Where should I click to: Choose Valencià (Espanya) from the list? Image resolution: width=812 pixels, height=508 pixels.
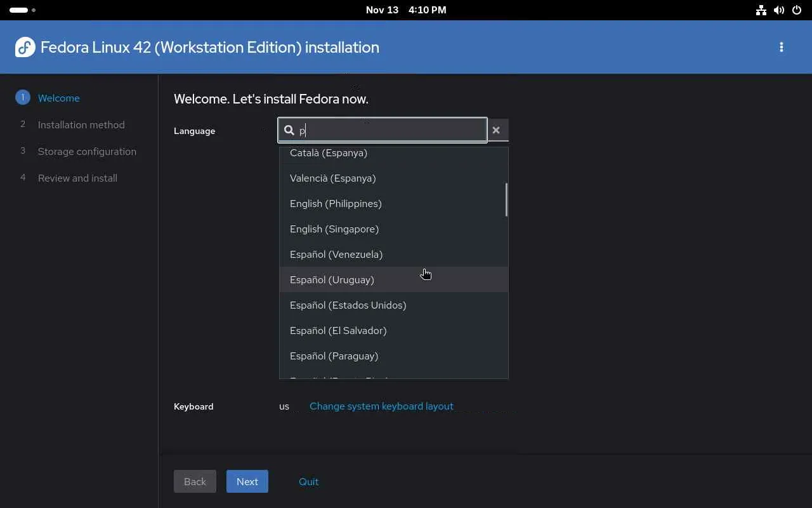(x=333, y=178)
